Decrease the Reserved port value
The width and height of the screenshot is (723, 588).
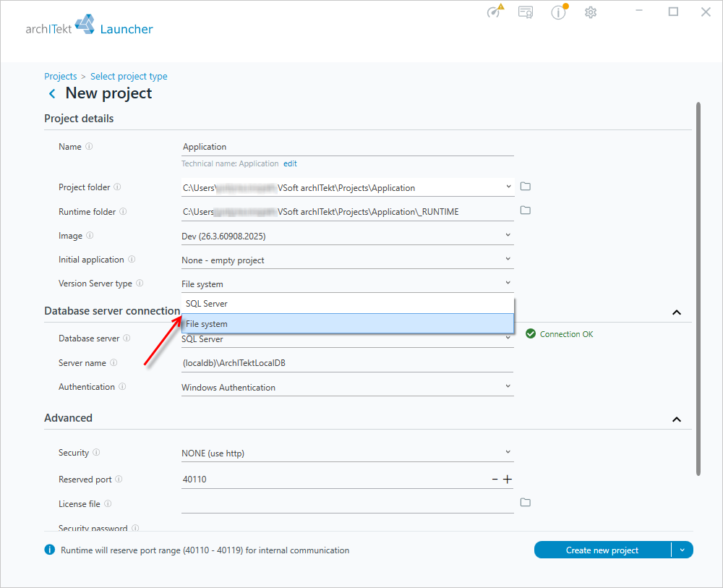point(495,480)
